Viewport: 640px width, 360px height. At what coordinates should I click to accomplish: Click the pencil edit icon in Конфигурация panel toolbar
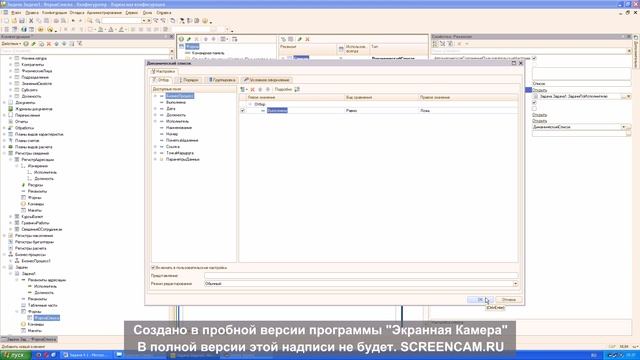pyautogui.click(x=33, y=44)
